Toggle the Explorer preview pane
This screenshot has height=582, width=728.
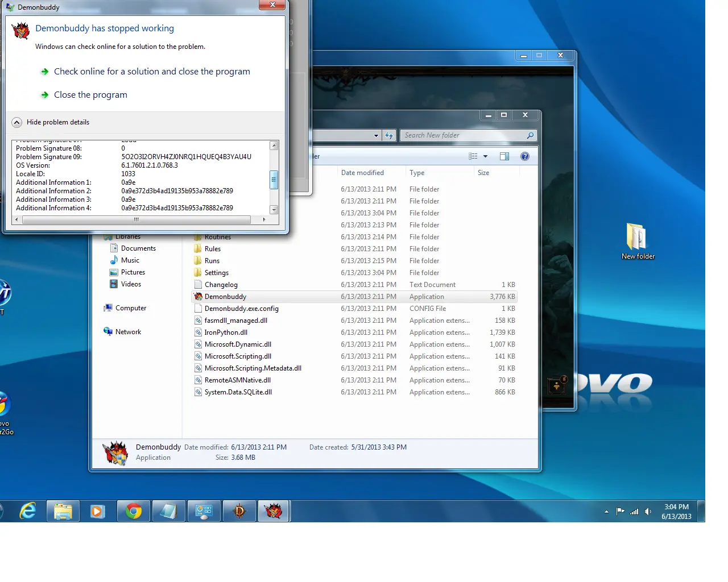504,156
